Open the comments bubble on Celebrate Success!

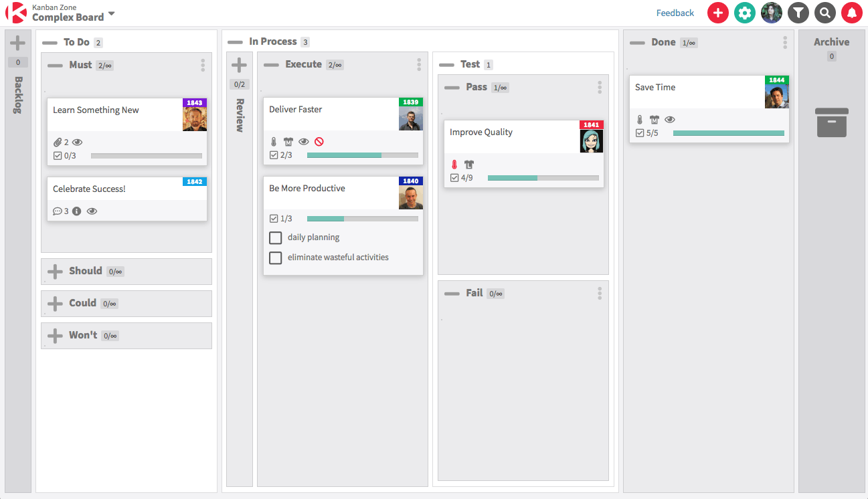[56, 211]
